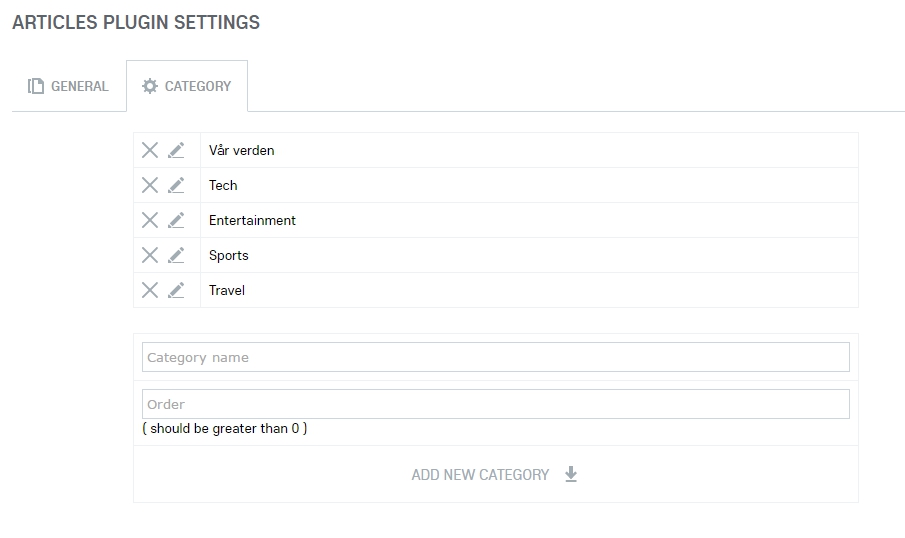The height and width of the screenshot is (538, 905).
Task: Switch to the General tab
Action: click(68, 86)
